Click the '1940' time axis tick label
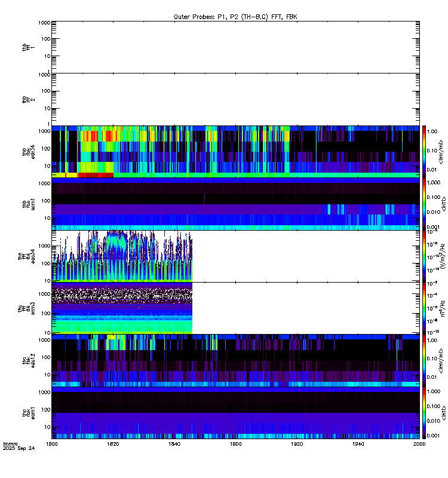This screenshot has height=478, width=448. click(x=358, y=444)
